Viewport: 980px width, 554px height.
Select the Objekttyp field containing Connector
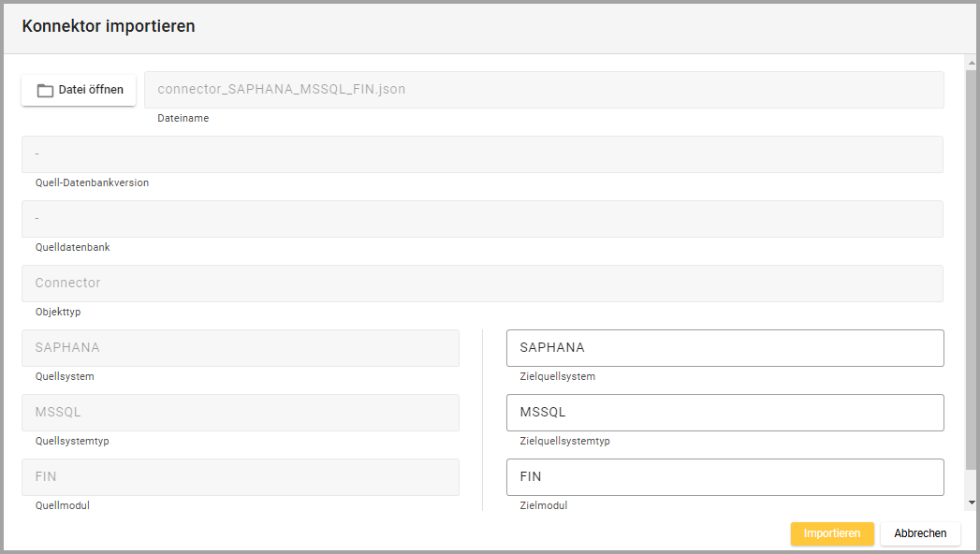(x=482, y=284)
